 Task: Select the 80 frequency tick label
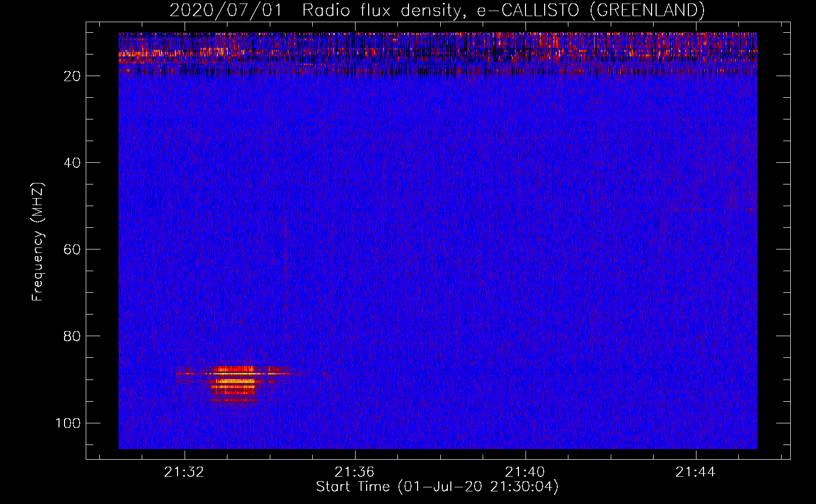pos(73,336)
